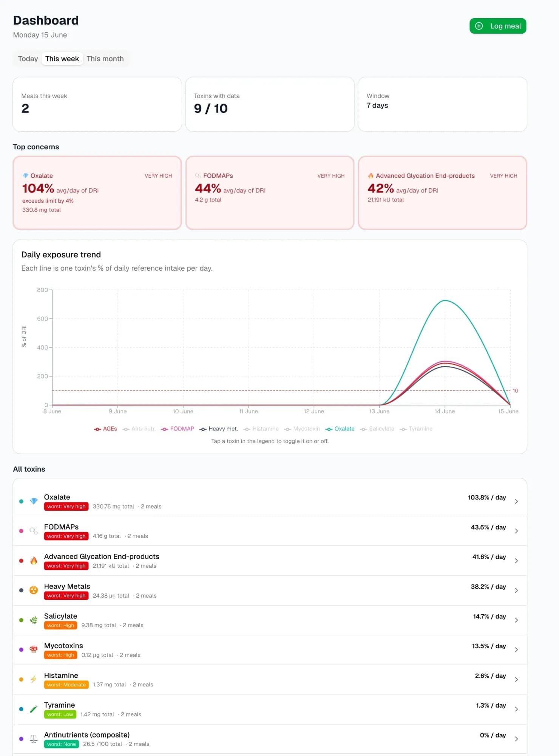
Task: Click the plus icon in Log meal
Action: click(479, 26)
